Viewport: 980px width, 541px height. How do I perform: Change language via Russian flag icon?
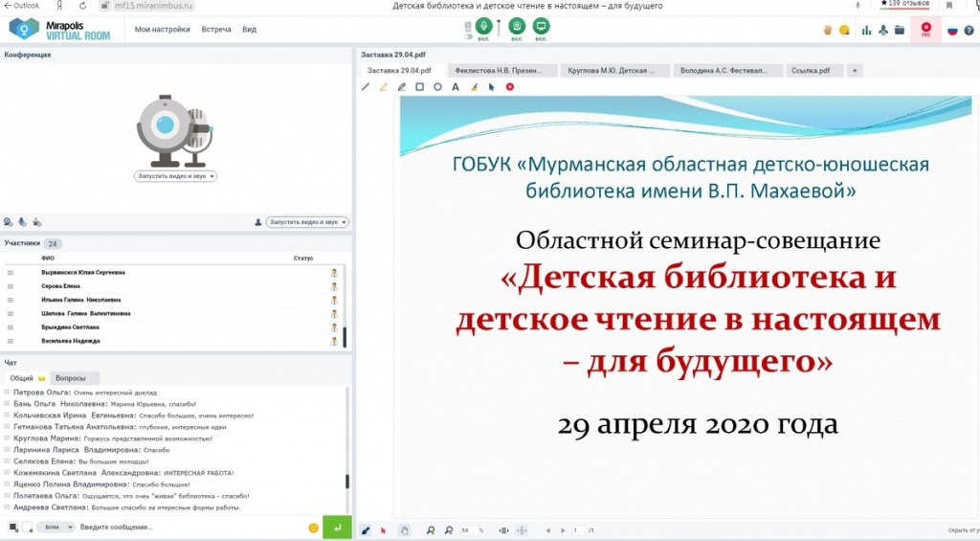(952, 30)
